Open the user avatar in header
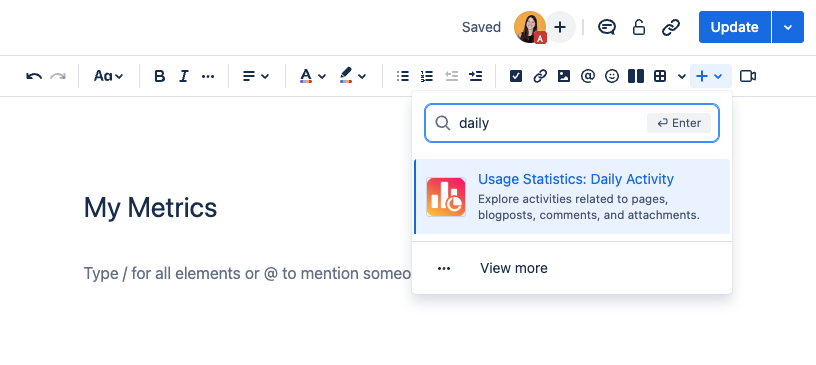 530,27
